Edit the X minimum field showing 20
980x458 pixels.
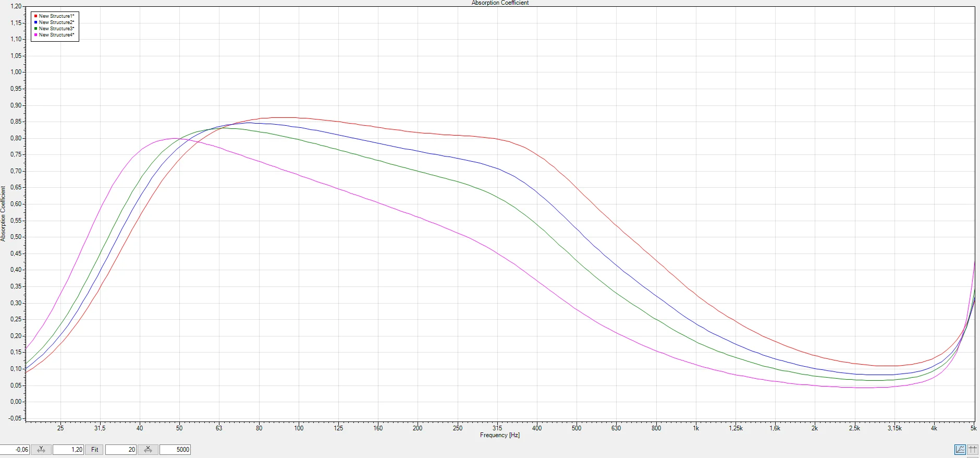click(x=121, y=449)
